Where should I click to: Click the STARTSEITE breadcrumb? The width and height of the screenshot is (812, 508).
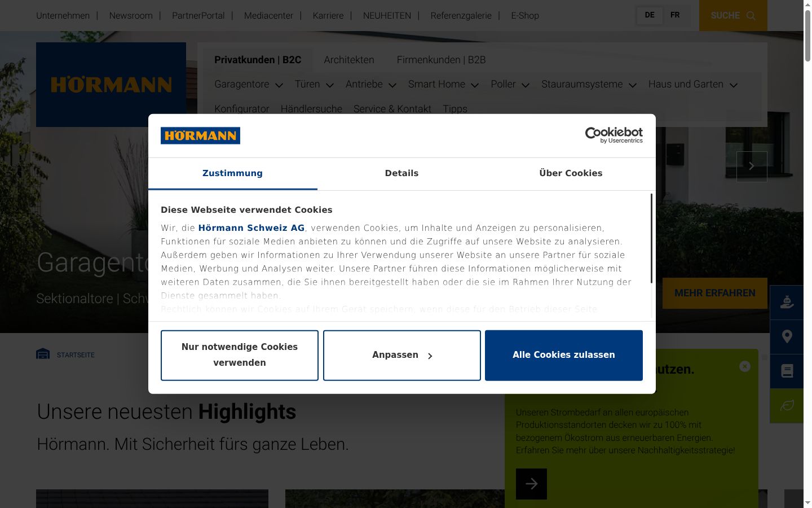pyautogui.click(x=76, y=355)
